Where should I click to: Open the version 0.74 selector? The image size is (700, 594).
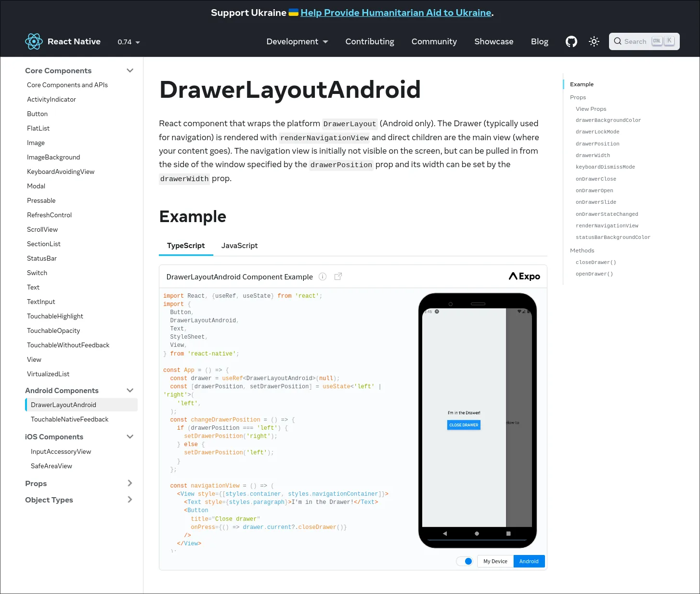pyautogui.click(x=128, y=42)
